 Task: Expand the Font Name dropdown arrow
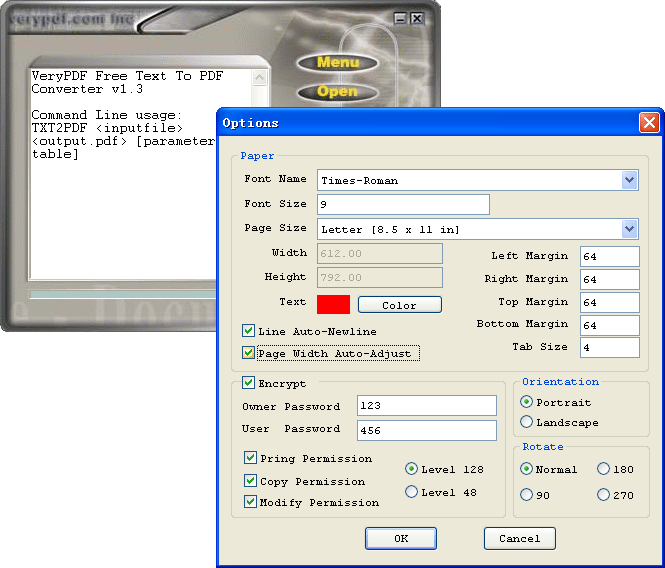629,180
